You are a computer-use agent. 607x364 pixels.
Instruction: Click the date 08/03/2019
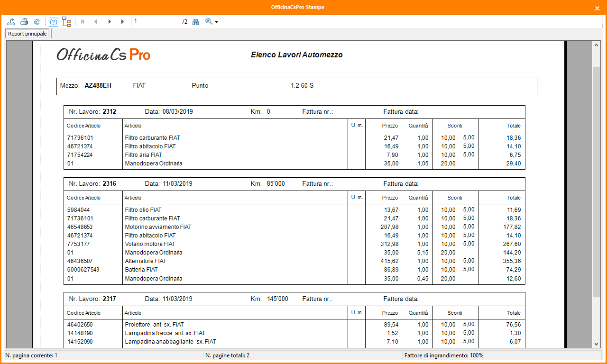tap(178, 112)
